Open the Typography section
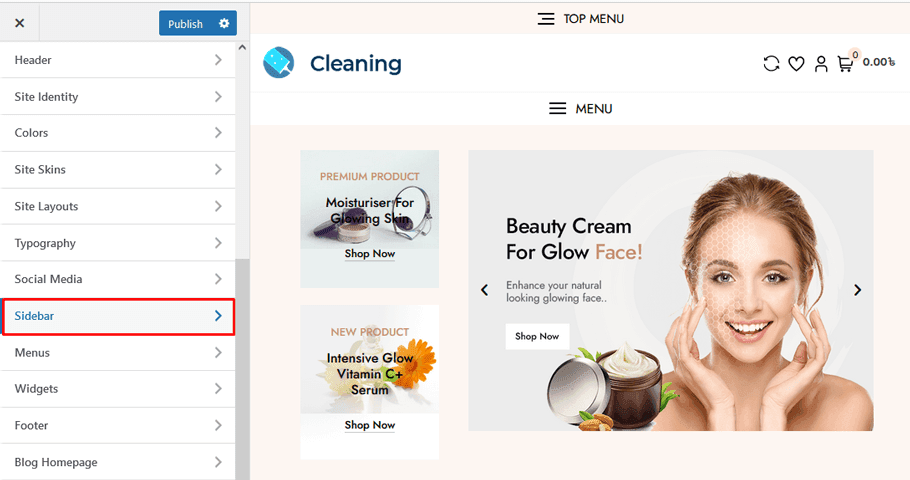This screenshot has height=480, width=910. 118,243
